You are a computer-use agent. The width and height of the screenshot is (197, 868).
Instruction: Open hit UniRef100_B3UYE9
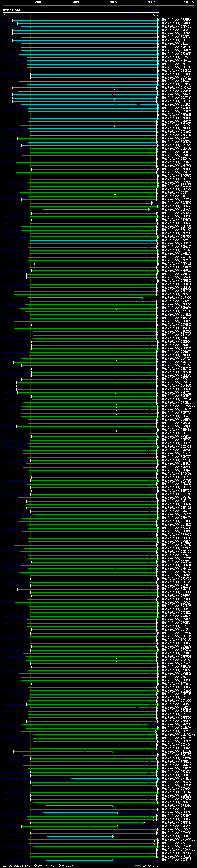pyautogui.click(x=176, y=40)
